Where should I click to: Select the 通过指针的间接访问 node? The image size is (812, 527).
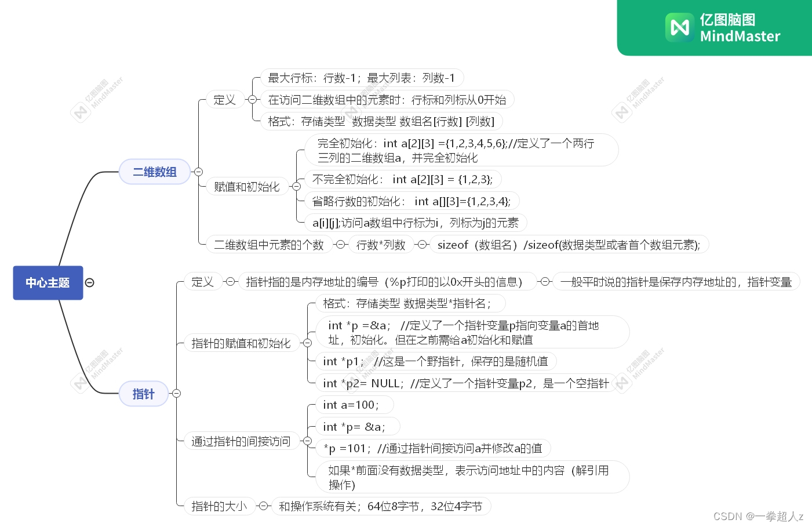click(x=241, y=441)
